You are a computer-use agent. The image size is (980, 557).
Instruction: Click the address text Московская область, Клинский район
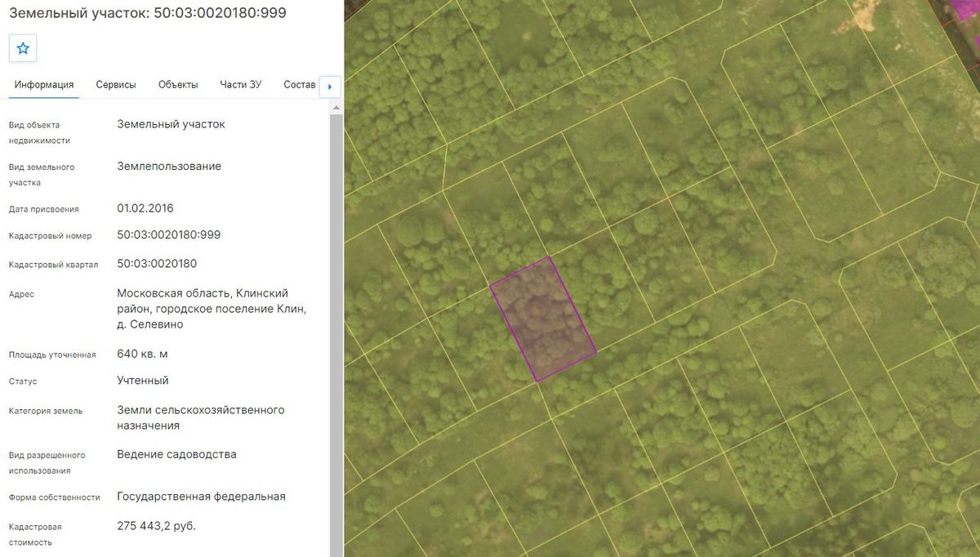[212, 309]
